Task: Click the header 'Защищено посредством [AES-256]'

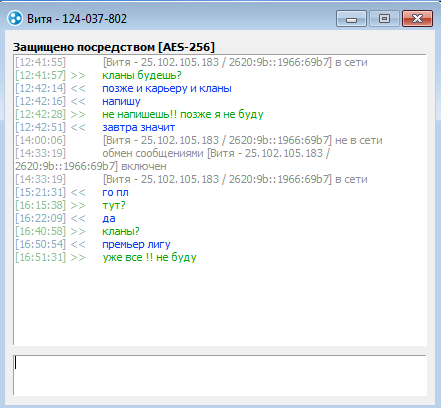Action: (114, 47)
